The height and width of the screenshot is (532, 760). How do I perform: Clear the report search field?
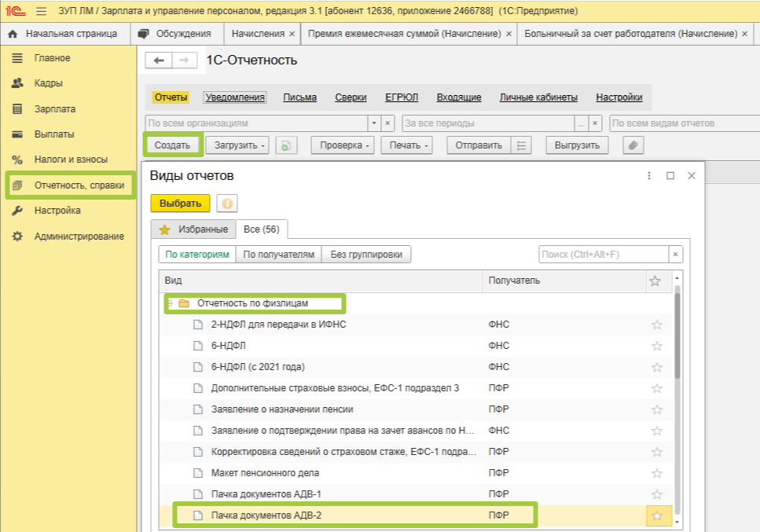tap(676, 255)
